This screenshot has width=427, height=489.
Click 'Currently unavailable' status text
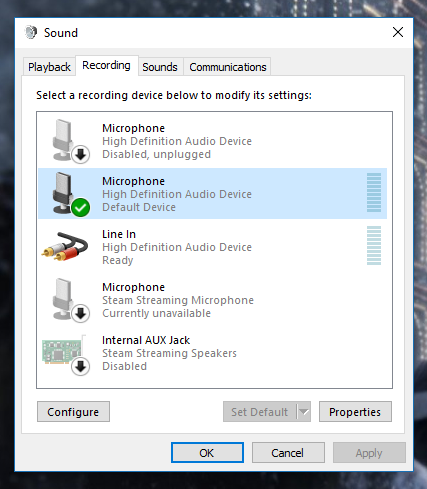[156, 313]
